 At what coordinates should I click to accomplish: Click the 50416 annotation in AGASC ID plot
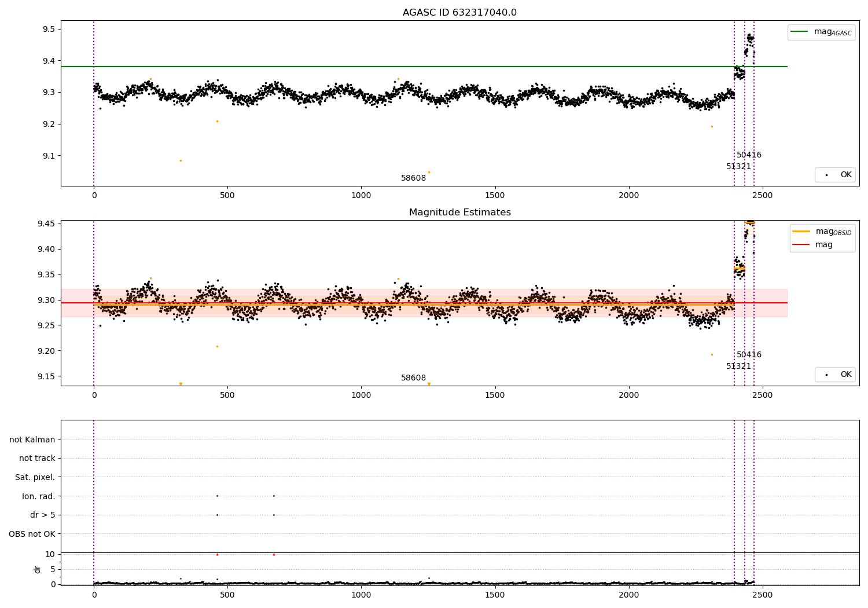point(749,155)
